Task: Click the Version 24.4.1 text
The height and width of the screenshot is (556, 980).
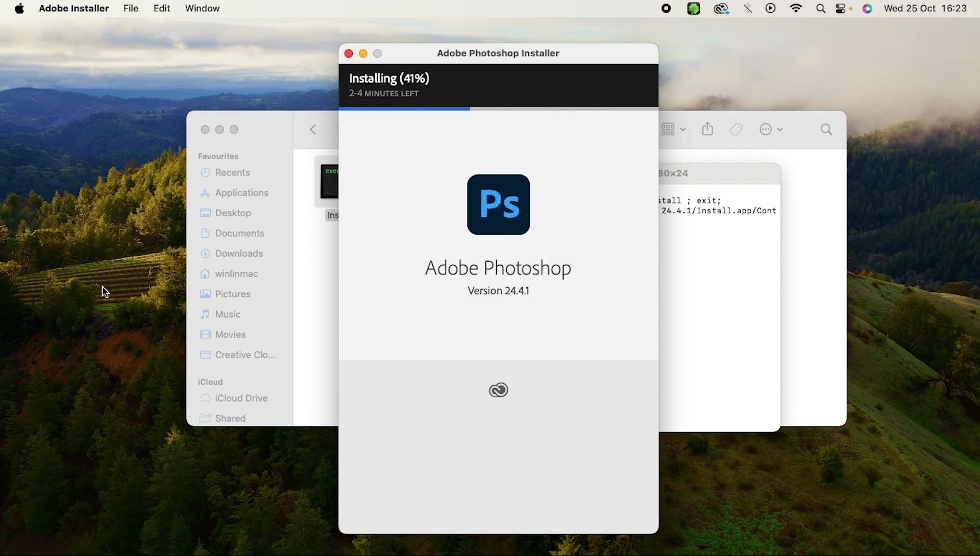Action: pos(498,291)
